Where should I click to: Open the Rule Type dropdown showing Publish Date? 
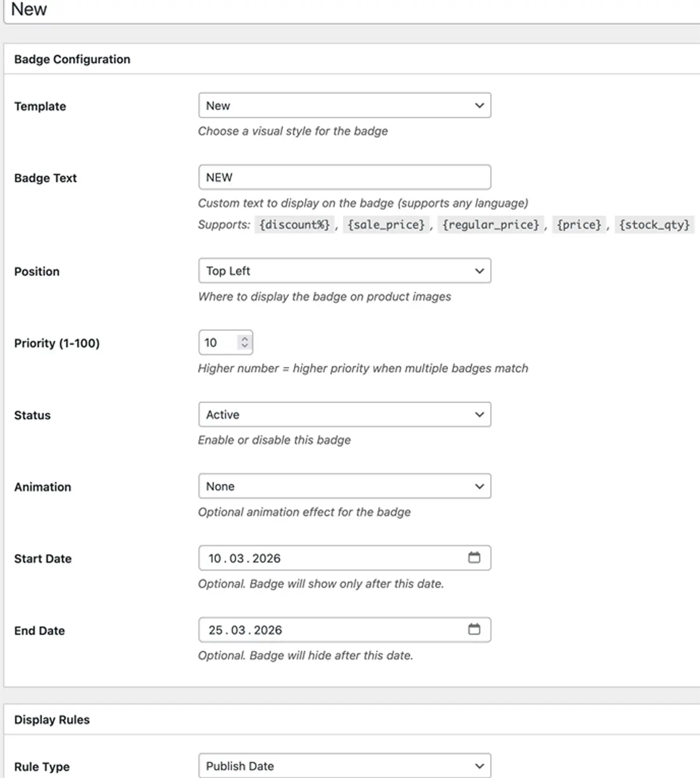click(344, 766)
